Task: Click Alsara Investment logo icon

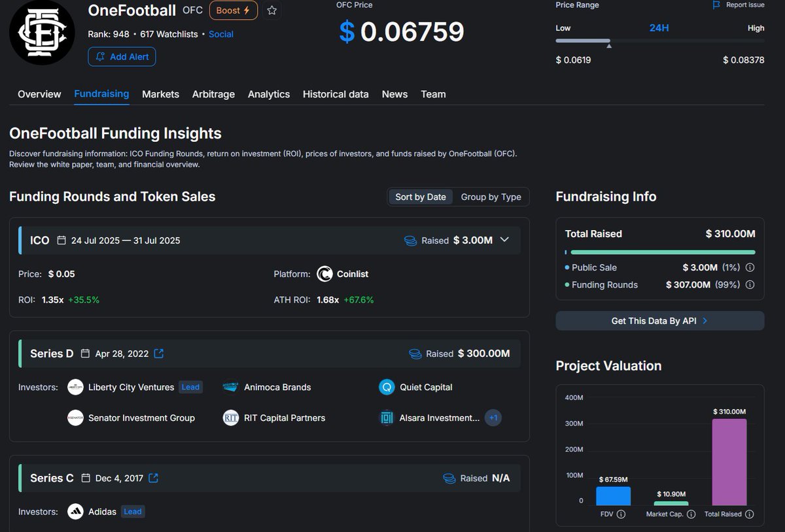Action: (387, 418)
